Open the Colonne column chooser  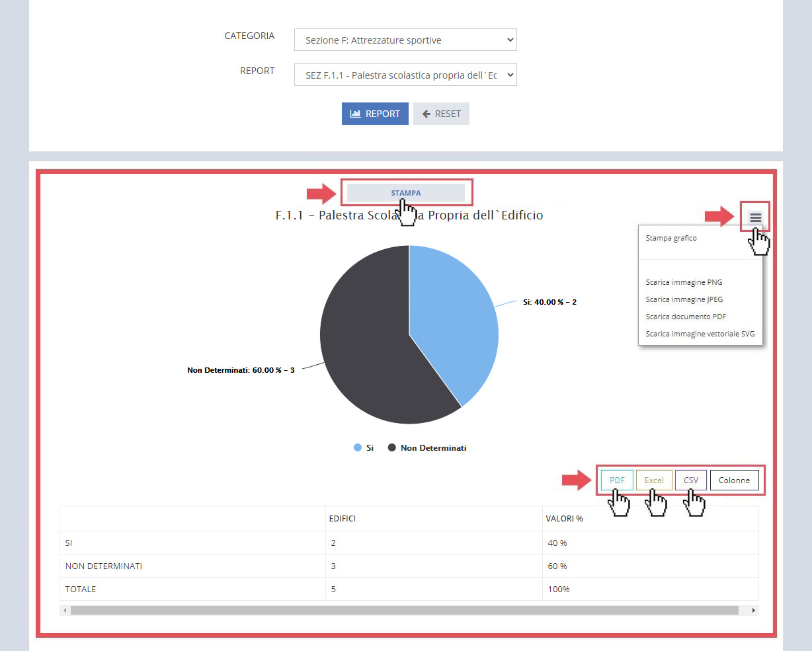[734, 480]
